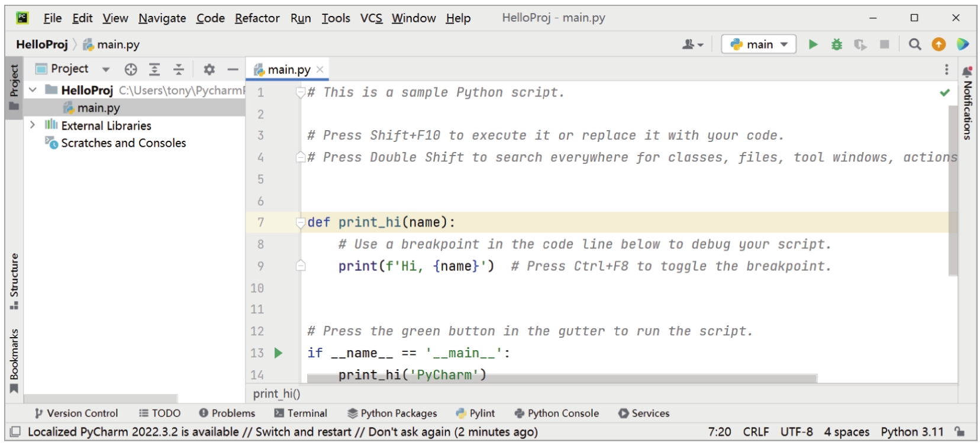Expand all items in Project panel
The height and width of the screenshot is (443, 980).
pos(154,69)
